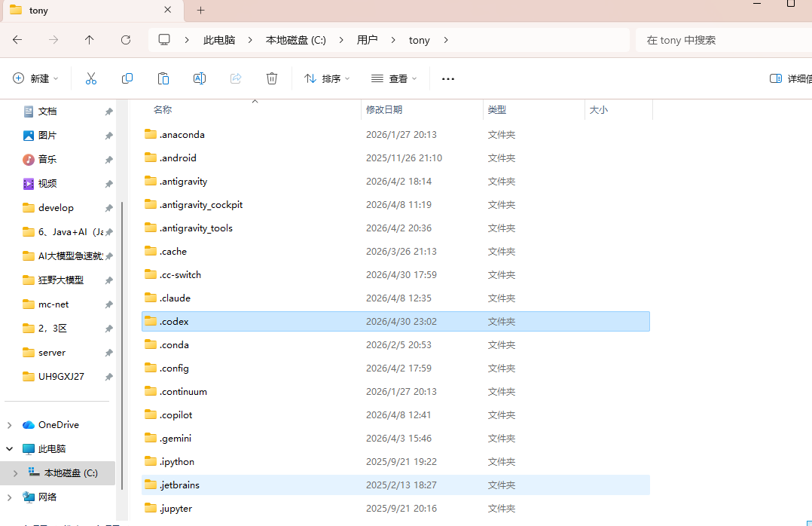Image resolution: width=812 pixels, height=526 pixels.
Task: Expand 网络 in navigation tree
Action: click(x=9, y=497)
